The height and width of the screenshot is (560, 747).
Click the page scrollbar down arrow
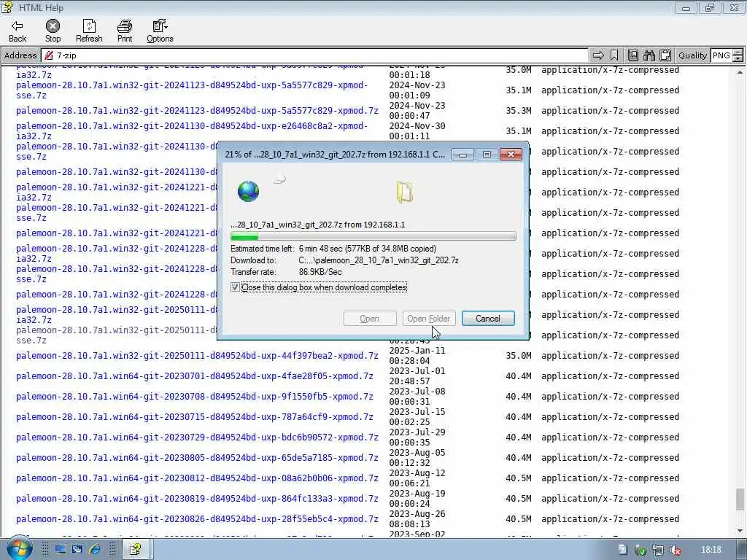pyautogui.click(x=740, y=531)
